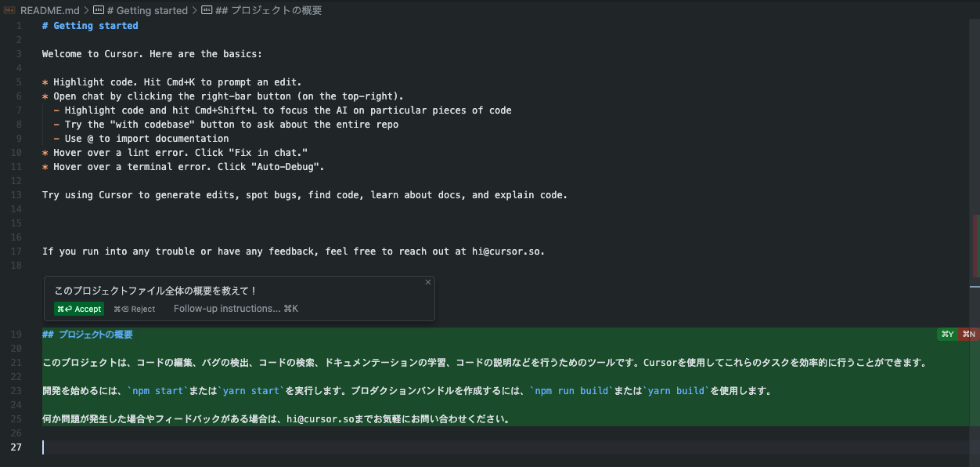Click the symbol icon before '## プロジェクトの概要'
This screenshot has height=467, width=980.
coord(206,10)
